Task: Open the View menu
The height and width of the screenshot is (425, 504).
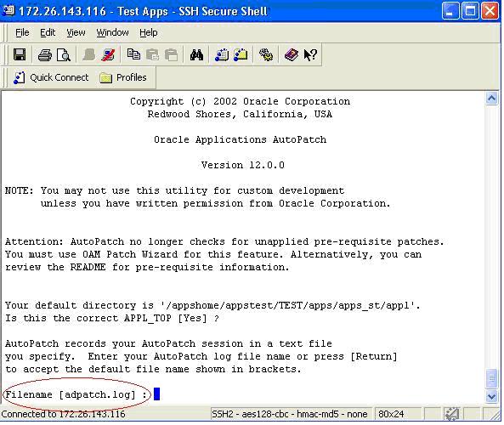Action: pyautogui.click(x=76, y=32)
